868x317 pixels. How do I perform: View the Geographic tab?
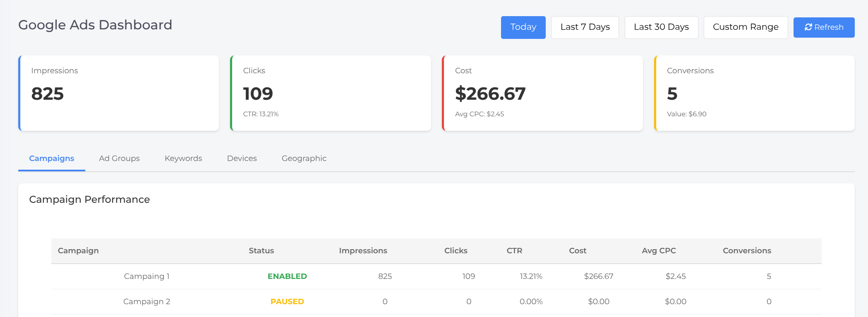(x=304, y=158)
